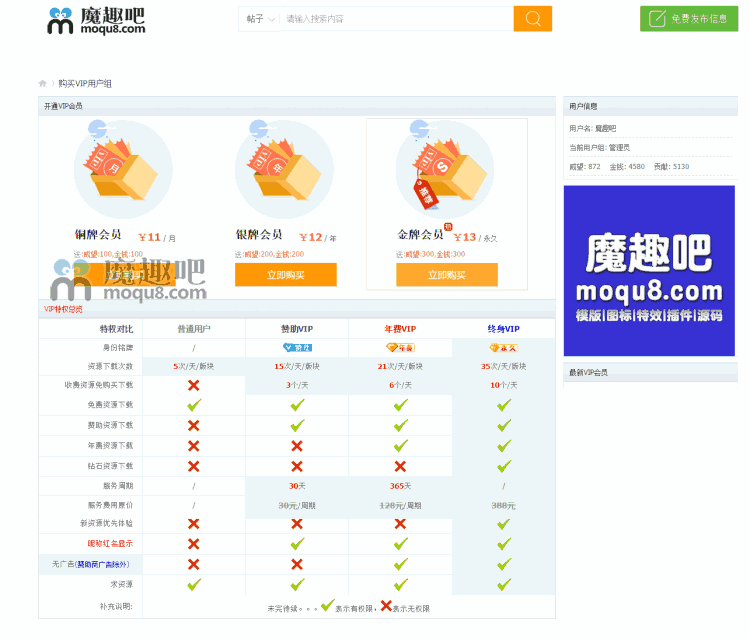
Task: Click 普通用户 checkmark in 求资源 row
Action: click(194, 584)
